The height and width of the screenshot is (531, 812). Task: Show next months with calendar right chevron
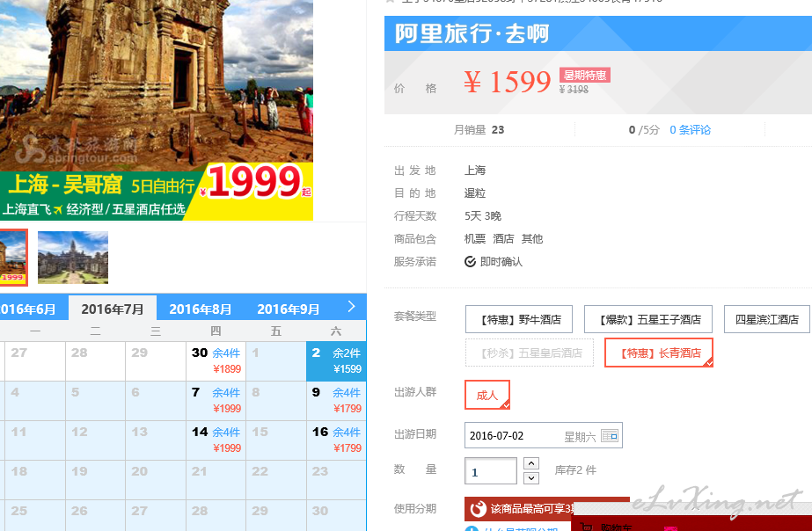pyautogui.click(x=351, y=307)
